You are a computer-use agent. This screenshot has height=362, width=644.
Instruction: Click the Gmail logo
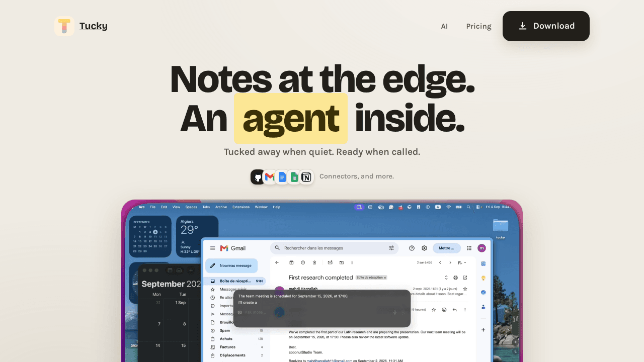coord(232,248)
